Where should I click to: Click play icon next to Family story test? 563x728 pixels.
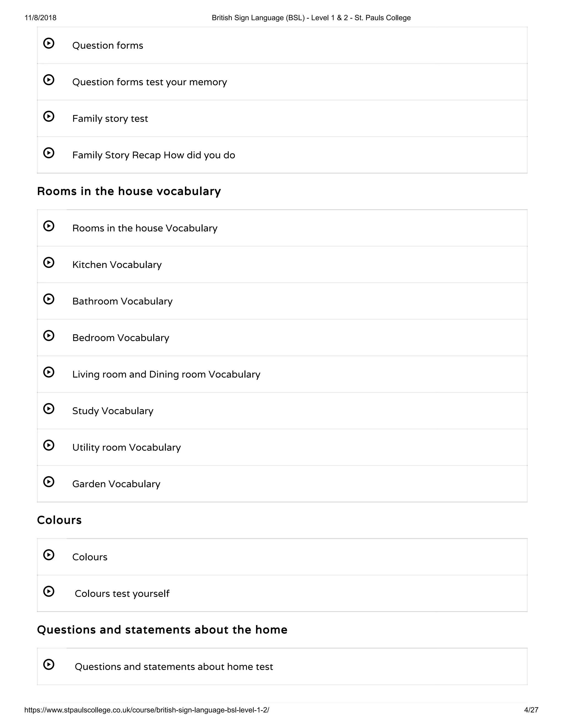pyautogui.click(x=49, y=116)
